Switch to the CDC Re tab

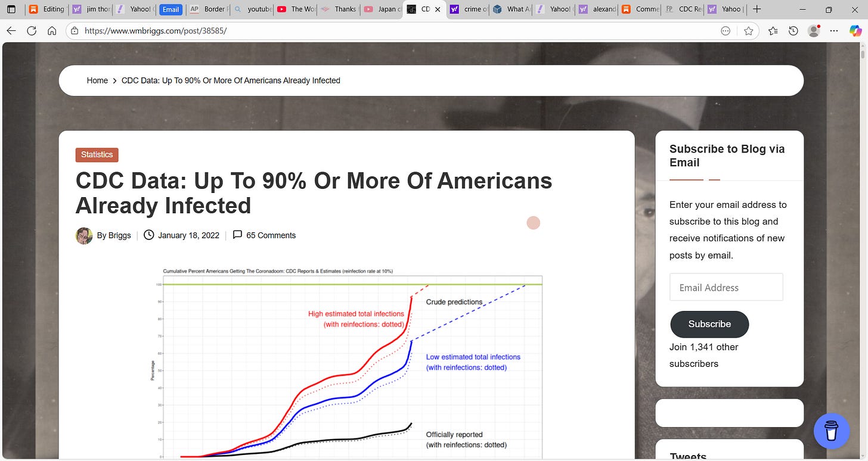coord(684,10)
